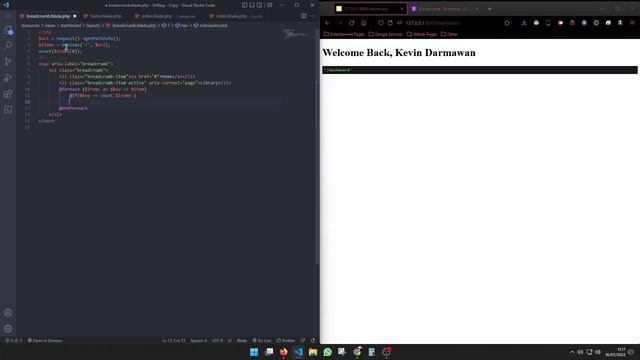Screen dimensions: 640x360
Task: Click the line with <nav aria-label="breadcrumb">
Action: (76, 64)
